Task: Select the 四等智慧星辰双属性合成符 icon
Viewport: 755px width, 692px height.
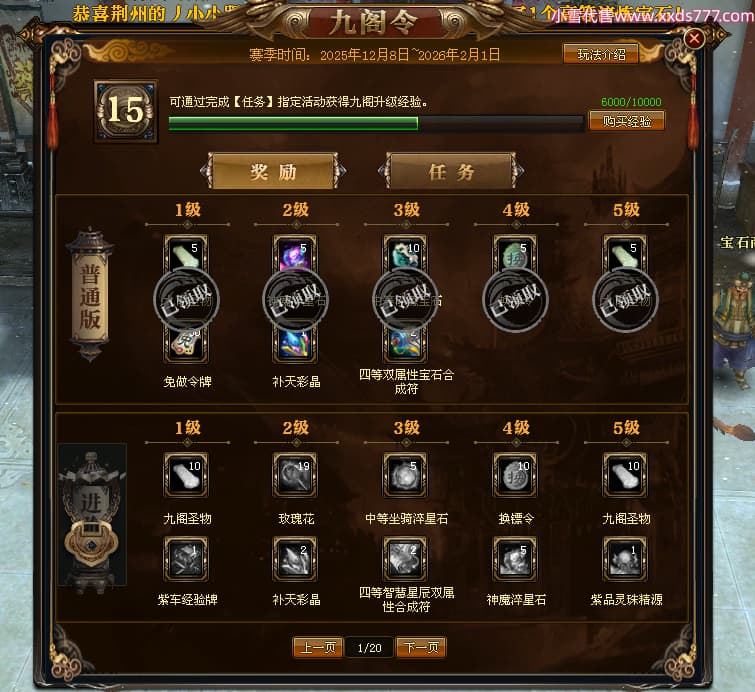Action: point(405,559)
